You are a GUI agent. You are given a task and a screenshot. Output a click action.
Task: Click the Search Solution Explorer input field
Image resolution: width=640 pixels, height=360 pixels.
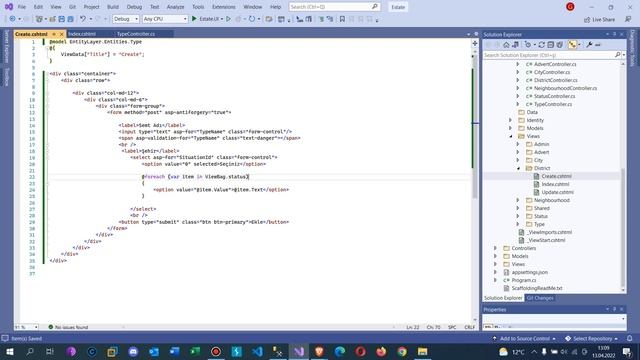pyautogui.click(x=548, y=55)
